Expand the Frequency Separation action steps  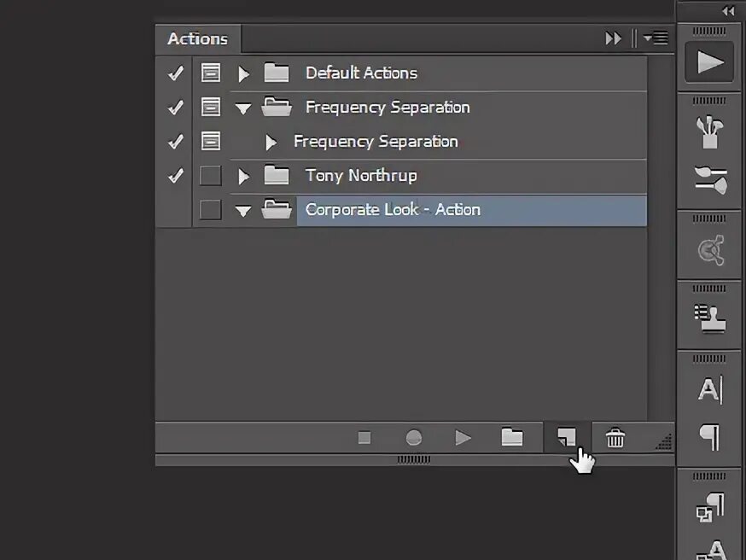pyautogui.click(x=271, y=143)
